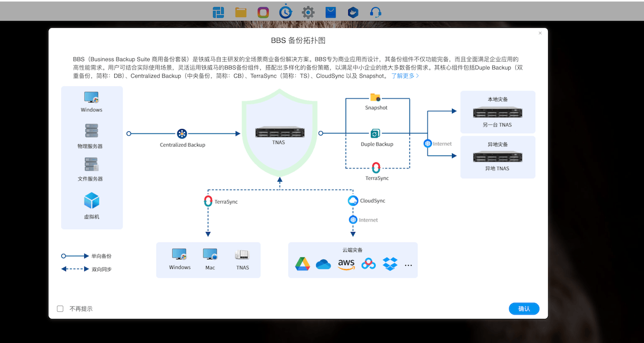Click the AWS logo icon
Screen dimensions: 644x343
[347, 264]
